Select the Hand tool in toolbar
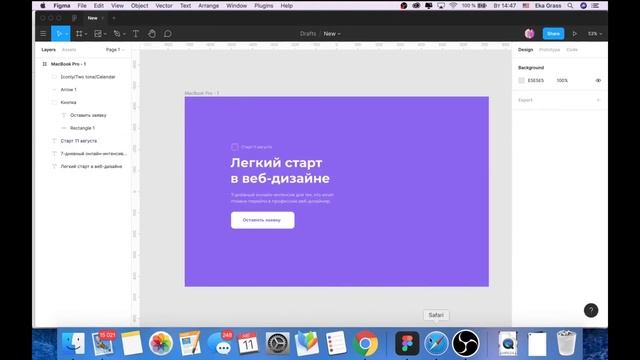Viewport: 640px width, 360px height. pyautogui.click(x=152, y=34)
